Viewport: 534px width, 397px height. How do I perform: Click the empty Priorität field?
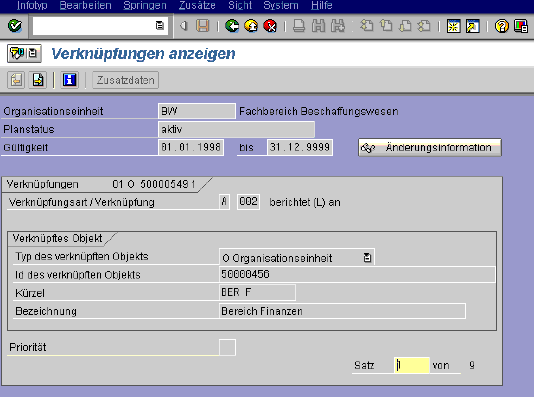click(x=227, y=347)
